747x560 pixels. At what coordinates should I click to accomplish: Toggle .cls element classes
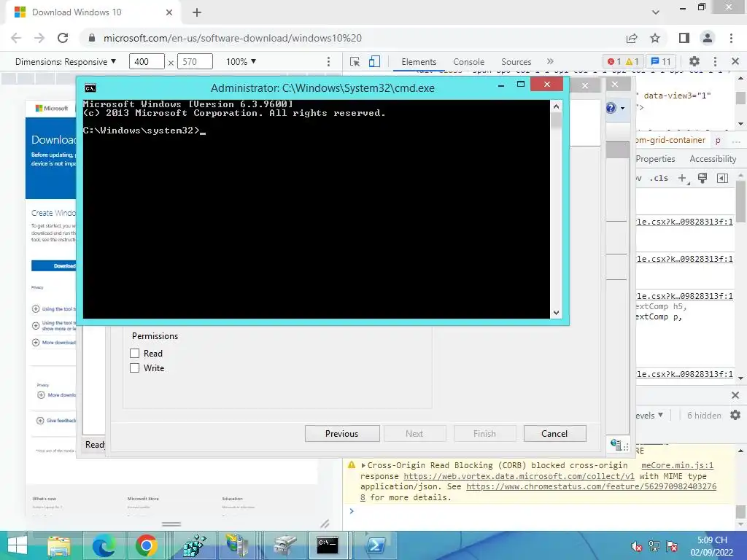659,178
